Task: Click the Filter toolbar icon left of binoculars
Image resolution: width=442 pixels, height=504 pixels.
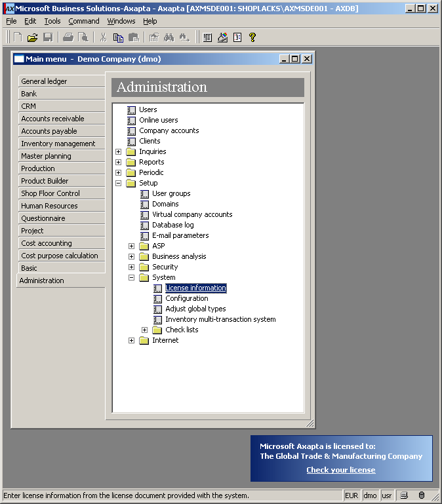Action: (154, 37)
